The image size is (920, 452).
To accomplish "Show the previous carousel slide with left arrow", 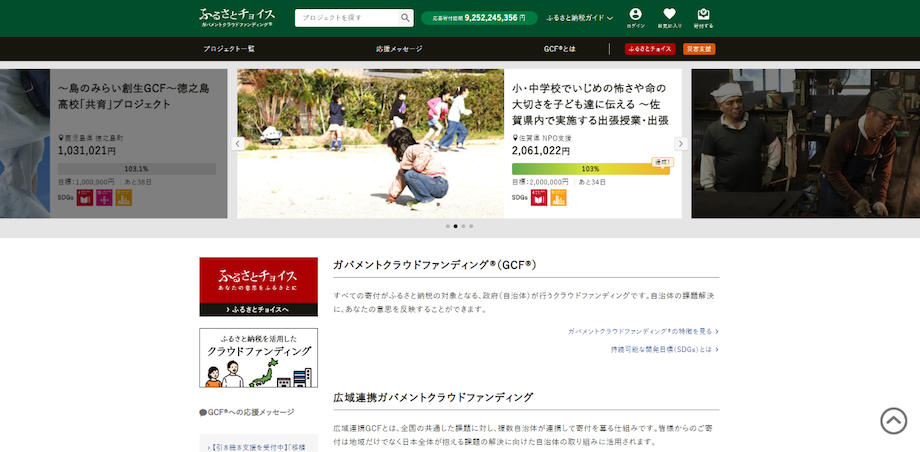I will coord(238,144).
